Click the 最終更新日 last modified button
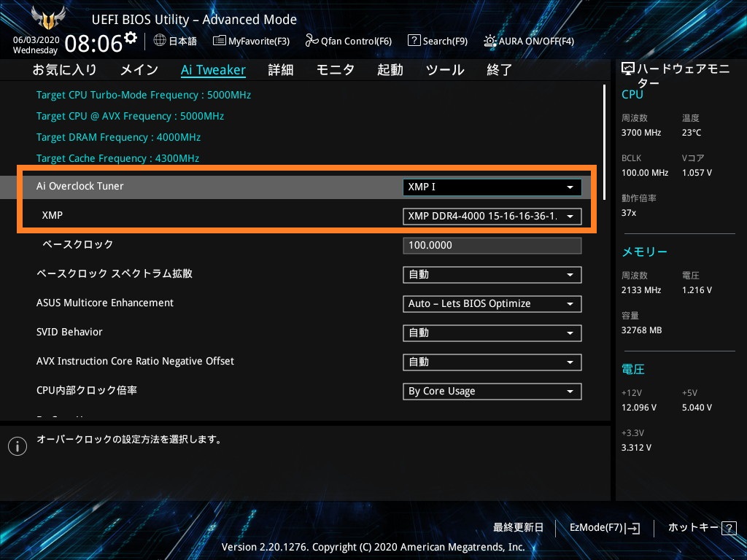 [518, 527]
